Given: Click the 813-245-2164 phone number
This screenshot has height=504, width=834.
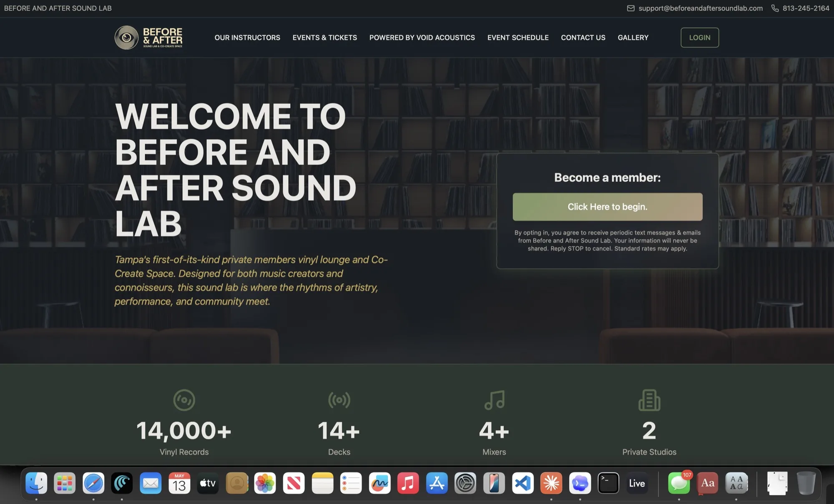Looking at the screenshot, I should (806, 8).
